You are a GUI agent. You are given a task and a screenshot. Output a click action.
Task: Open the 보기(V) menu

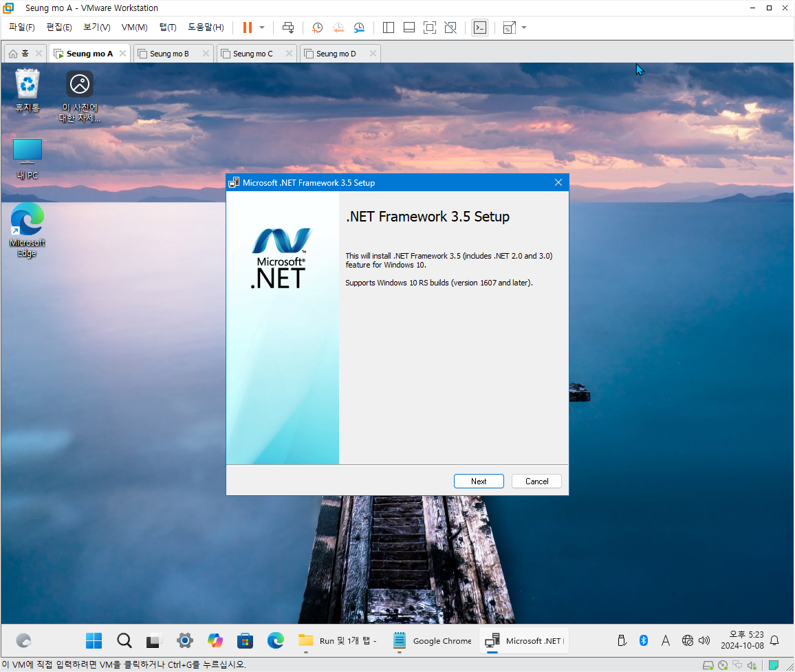click(97, 28)
